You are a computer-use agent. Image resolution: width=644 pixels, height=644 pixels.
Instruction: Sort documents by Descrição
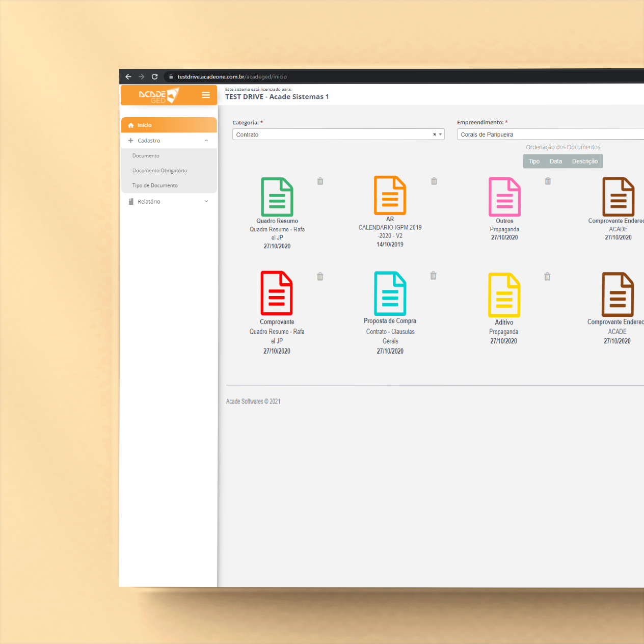click(x=584, y=162)
